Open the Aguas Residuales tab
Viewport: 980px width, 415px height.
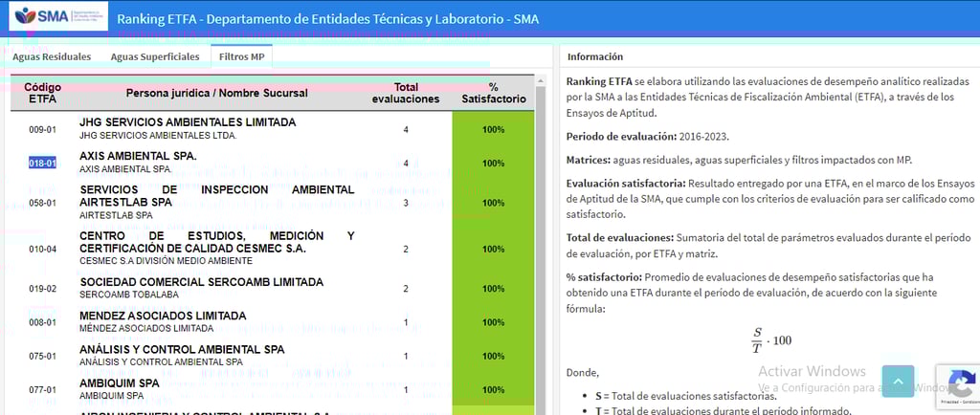pos(52,56)
